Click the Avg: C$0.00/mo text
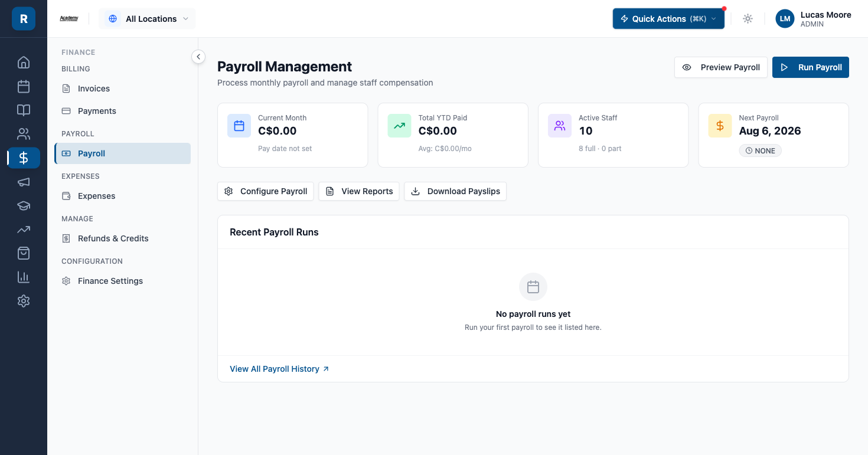 (445, 149)
